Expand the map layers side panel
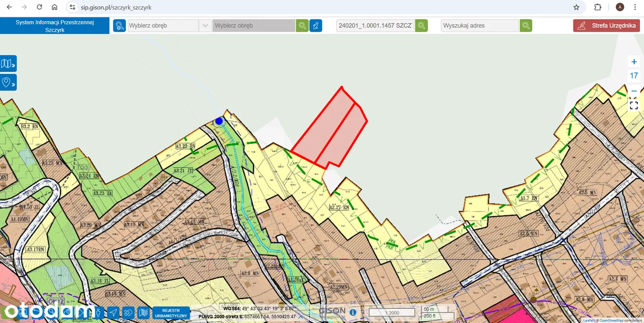This screenshot has width=644, height=323. click(x=8, y=64)
